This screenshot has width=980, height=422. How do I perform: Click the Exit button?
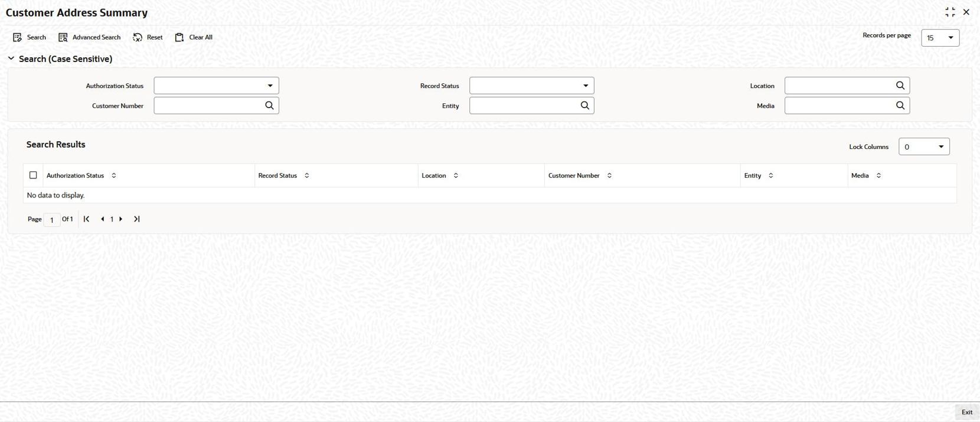967,412
